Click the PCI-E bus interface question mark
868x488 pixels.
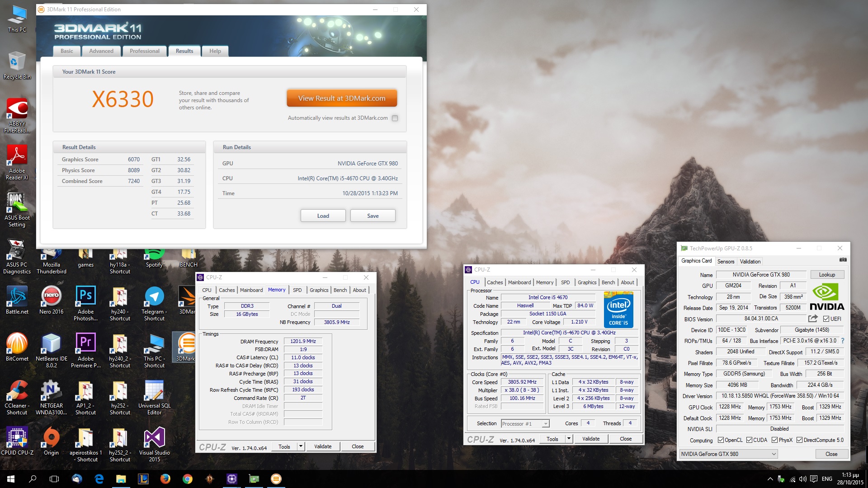pos(843,341)
